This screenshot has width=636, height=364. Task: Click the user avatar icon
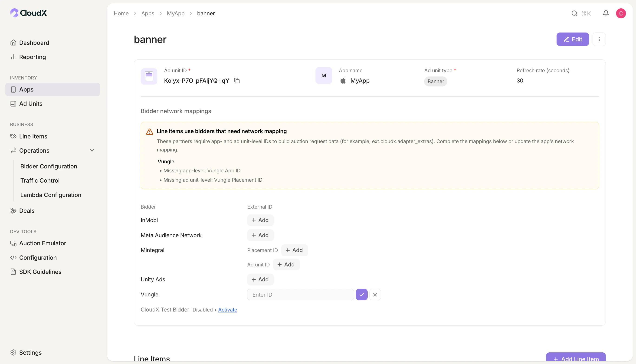[x=621, y=13]
